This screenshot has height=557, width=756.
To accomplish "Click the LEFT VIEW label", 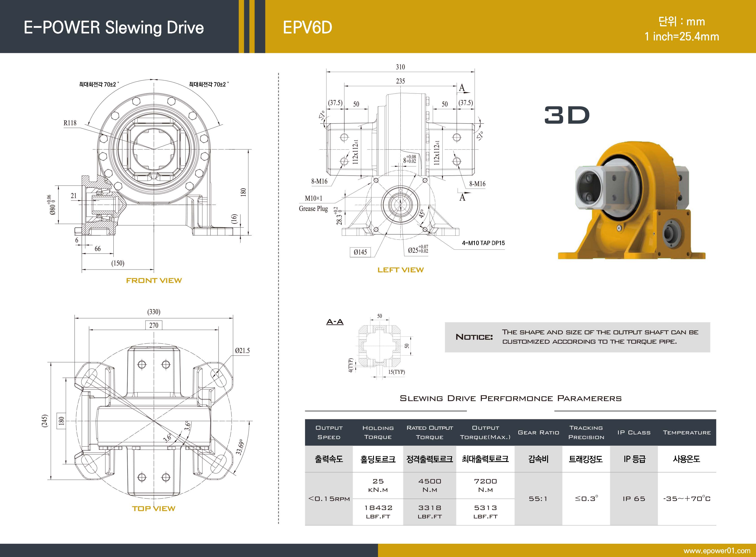I will point(401,270).
